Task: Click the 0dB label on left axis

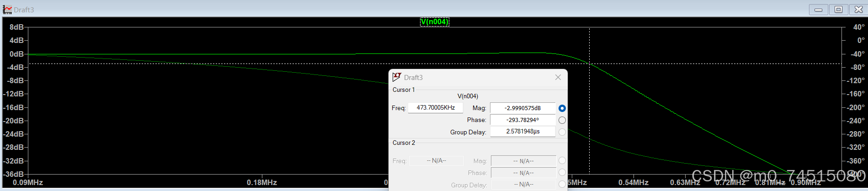Action: tap(16, 54)
